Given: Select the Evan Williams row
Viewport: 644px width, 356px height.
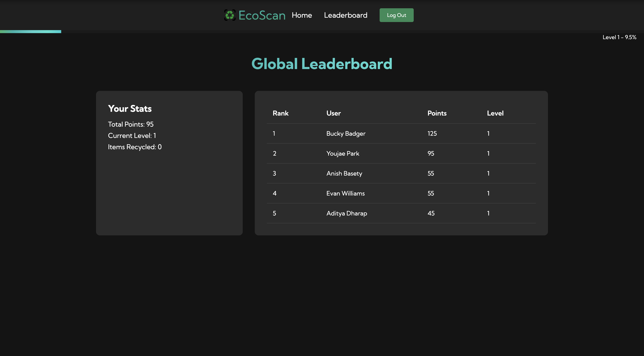Looking at the screenshot, I should click(345, 193).
